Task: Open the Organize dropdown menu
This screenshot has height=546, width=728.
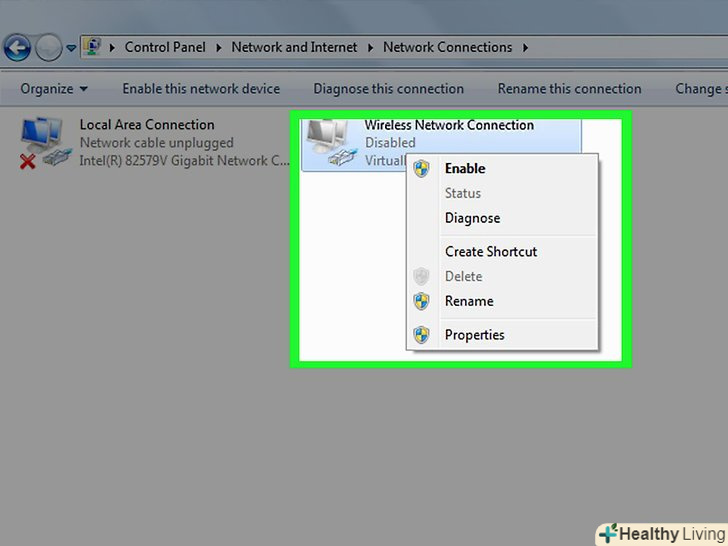Action: [x=54, y=89]
